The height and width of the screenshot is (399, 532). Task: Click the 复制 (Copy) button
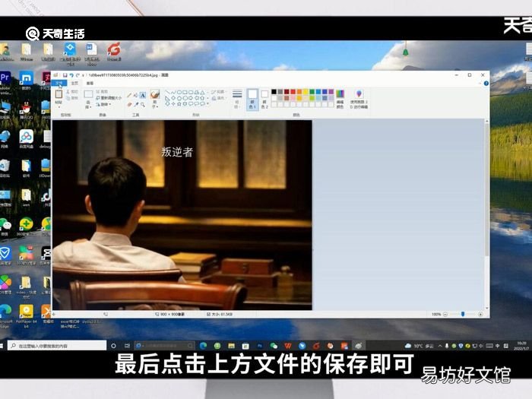[72, 98]
